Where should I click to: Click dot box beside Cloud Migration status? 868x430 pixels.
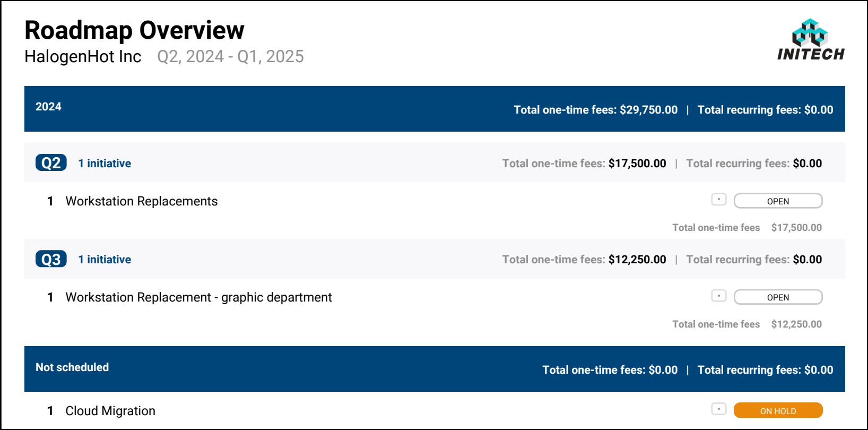tap(719, 409)
